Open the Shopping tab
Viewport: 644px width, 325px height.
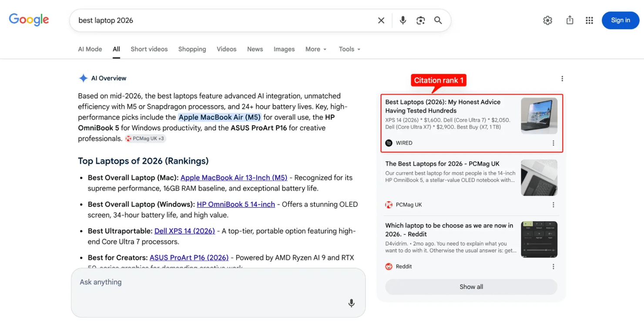pos(192,49)
